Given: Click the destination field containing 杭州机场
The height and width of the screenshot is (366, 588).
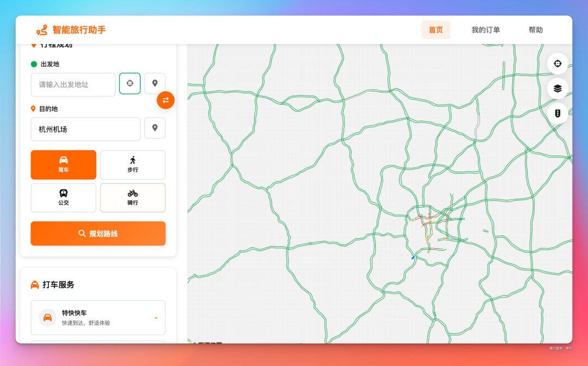Looking at the screenshot, I should click(85, 129).
